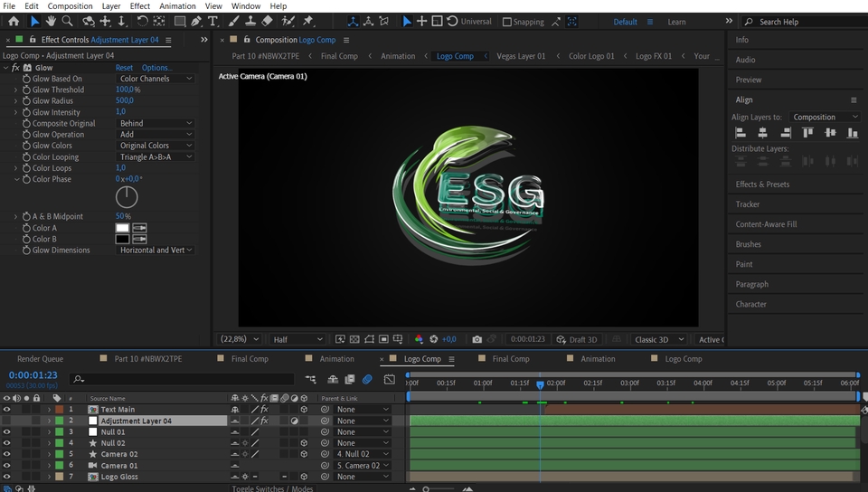This screenshot has width=868, height=492.
Task: Open the Color Looping dropdown
Action: [x=156, y=157]
